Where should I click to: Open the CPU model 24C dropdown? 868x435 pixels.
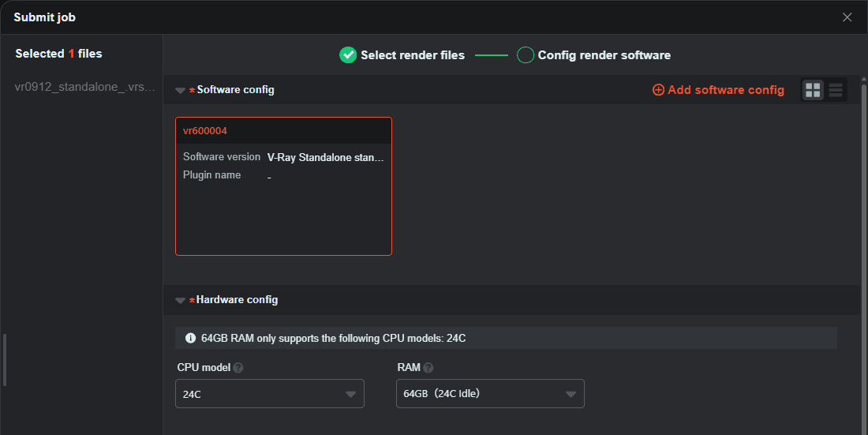tap(269, 394)
